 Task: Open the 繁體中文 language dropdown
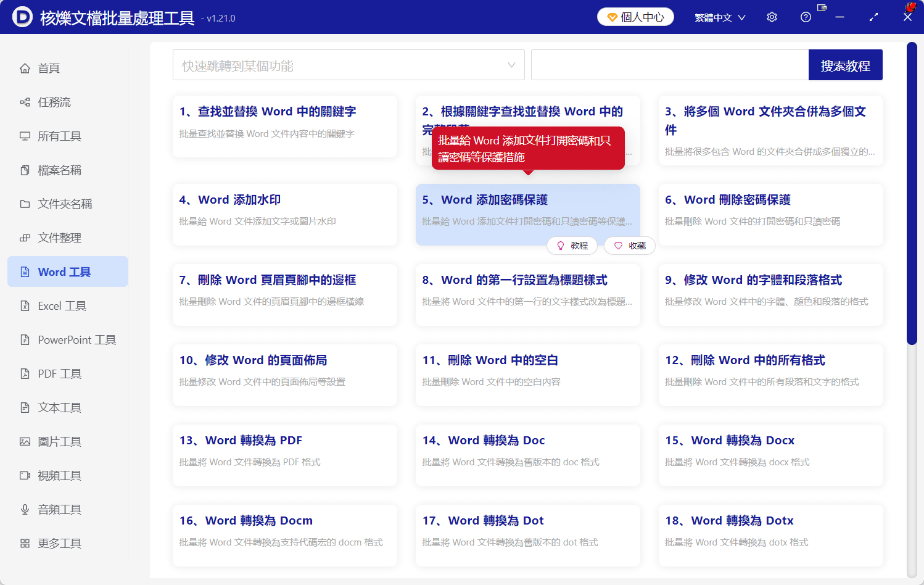pos(719,17)
